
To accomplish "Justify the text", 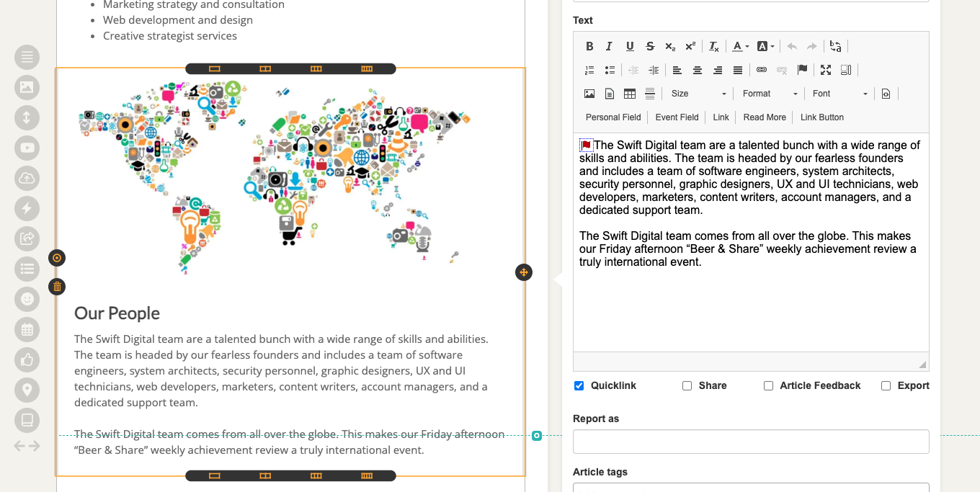I will tap(738, 70).
